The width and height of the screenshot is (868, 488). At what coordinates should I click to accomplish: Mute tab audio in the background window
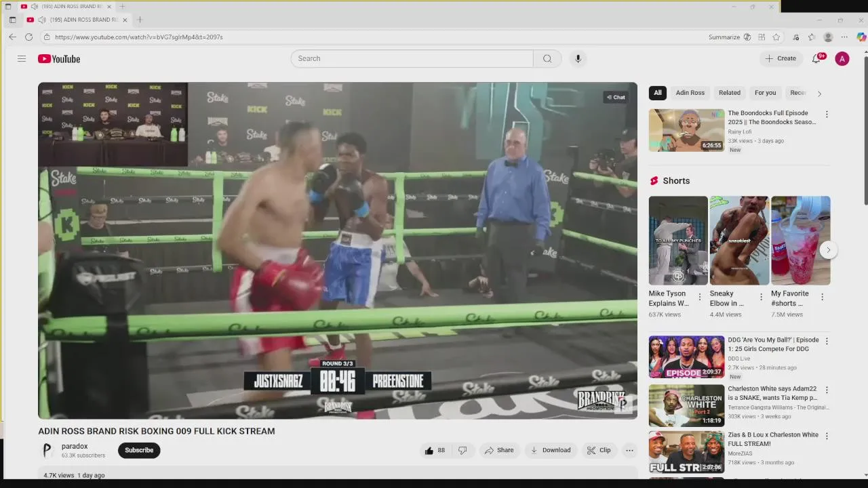[34, 6]
